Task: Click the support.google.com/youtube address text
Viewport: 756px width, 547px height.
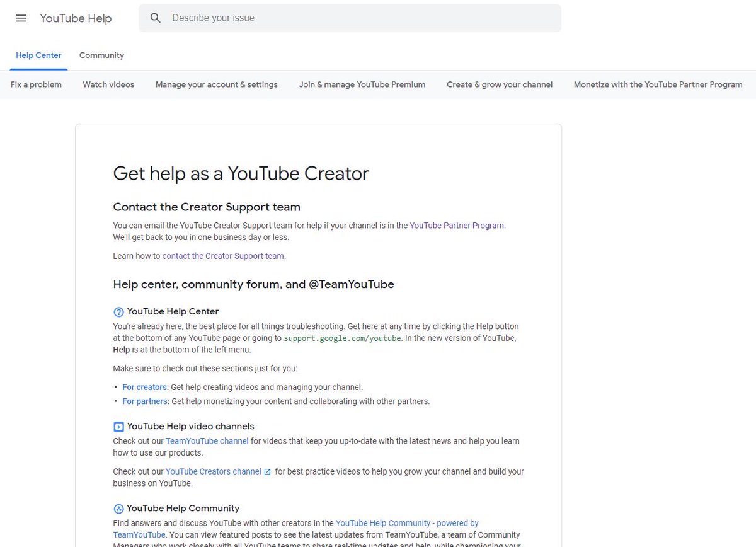Action: 342,338
